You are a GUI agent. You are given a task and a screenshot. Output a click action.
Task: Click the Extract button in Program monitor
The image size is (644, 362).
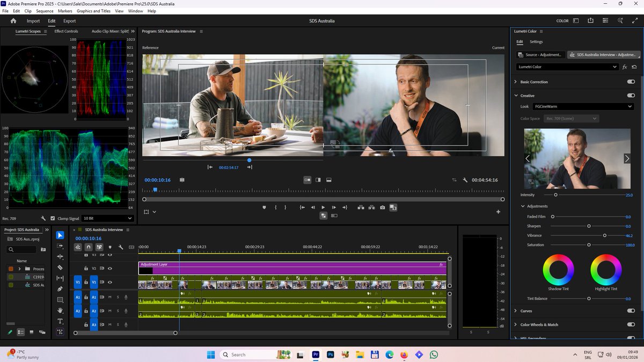coord(371,207)
